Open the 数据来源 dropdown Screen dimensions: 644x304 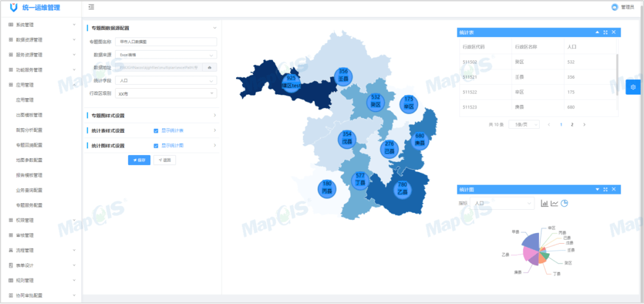165,55
